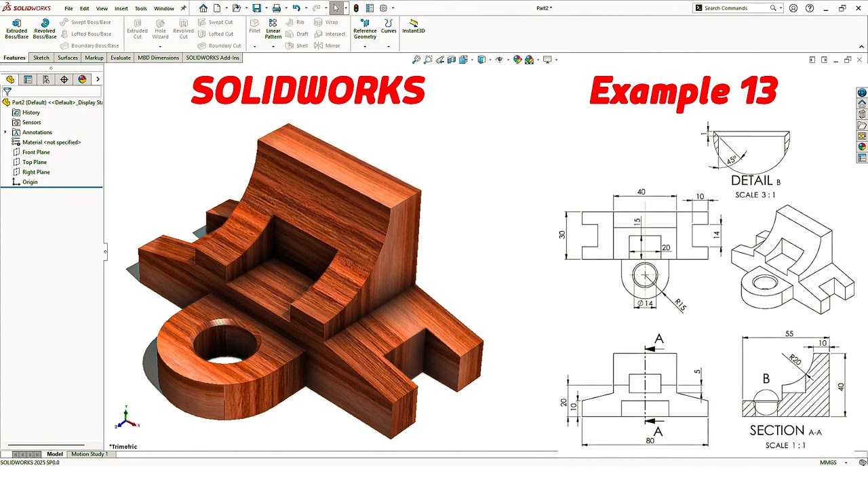868x488 pixels.
Task: Click Zoom to Fit in view toolbar
Action: (x=416, y=60)
